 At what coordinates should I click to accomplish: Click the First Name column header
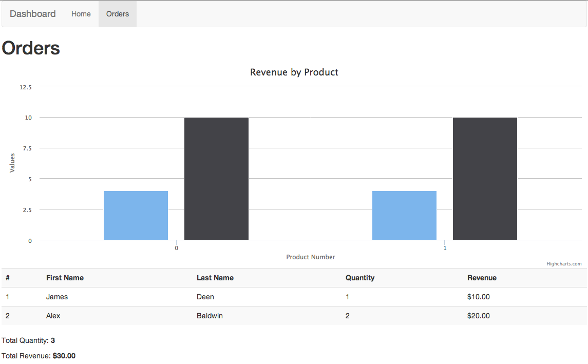(x=65, y=278)
